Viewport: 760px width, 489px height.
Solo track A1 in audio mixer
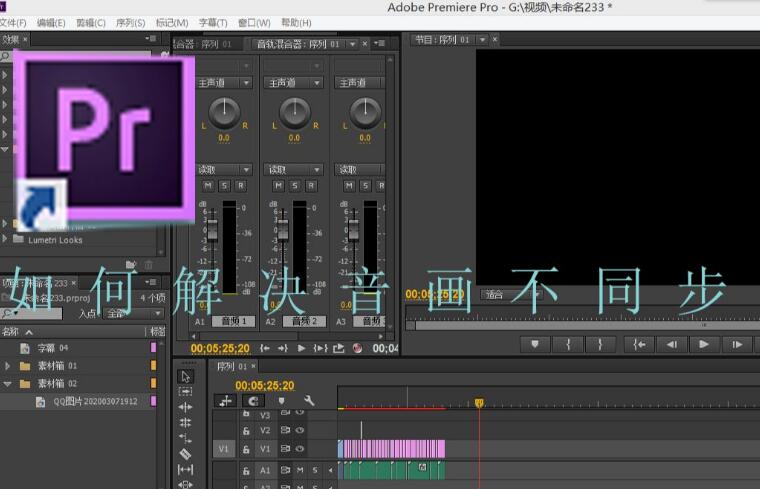click(x=224, y=186)
